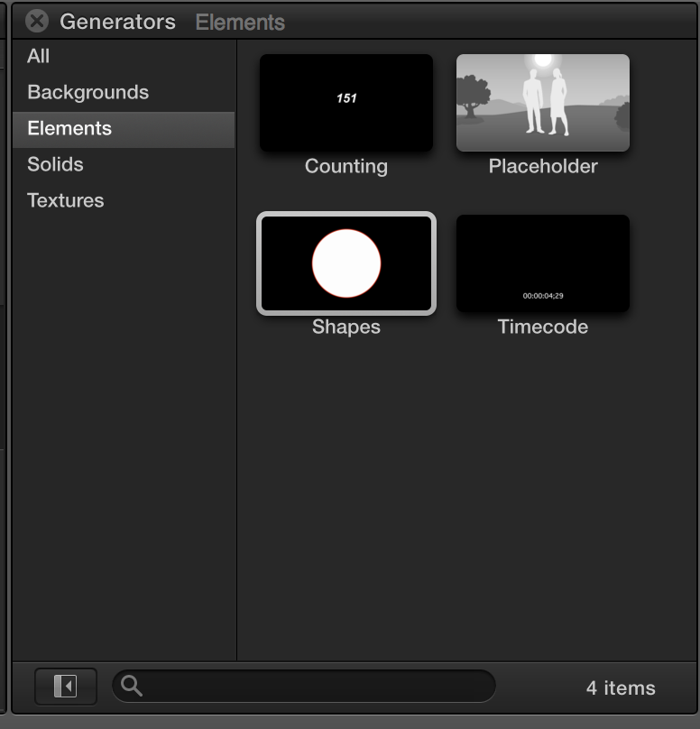Click the Counting label text

click(346, 166)
